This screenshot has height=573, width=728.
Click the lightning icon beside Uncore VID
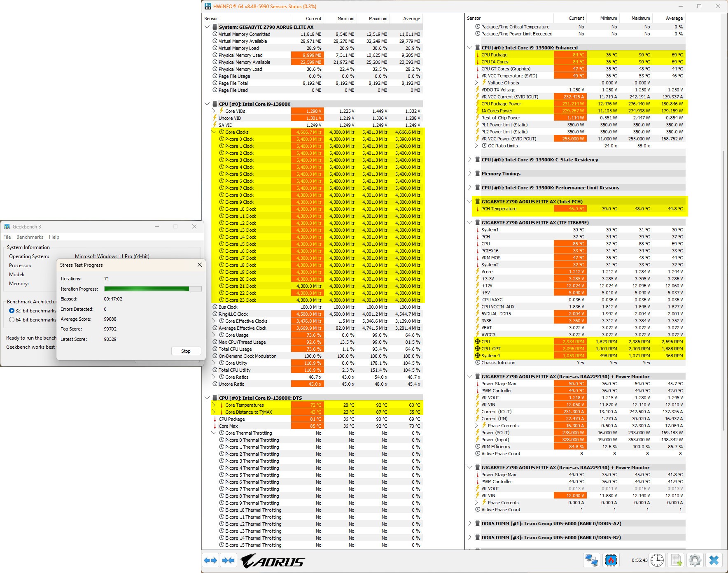[x=215, y=118]
